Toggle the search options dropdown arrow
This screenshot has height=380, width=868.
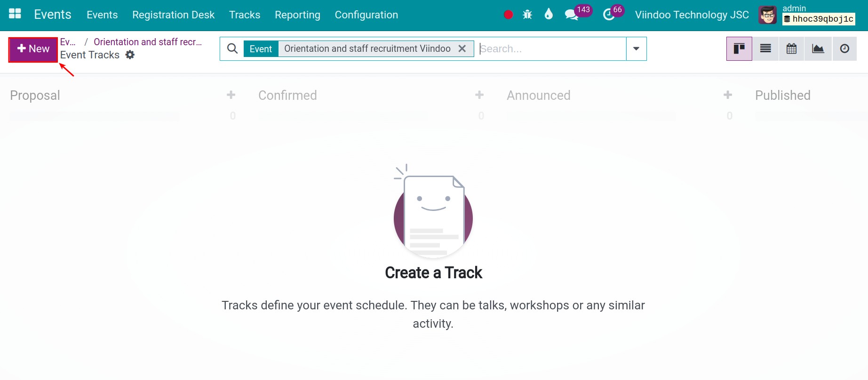point(636,49)
